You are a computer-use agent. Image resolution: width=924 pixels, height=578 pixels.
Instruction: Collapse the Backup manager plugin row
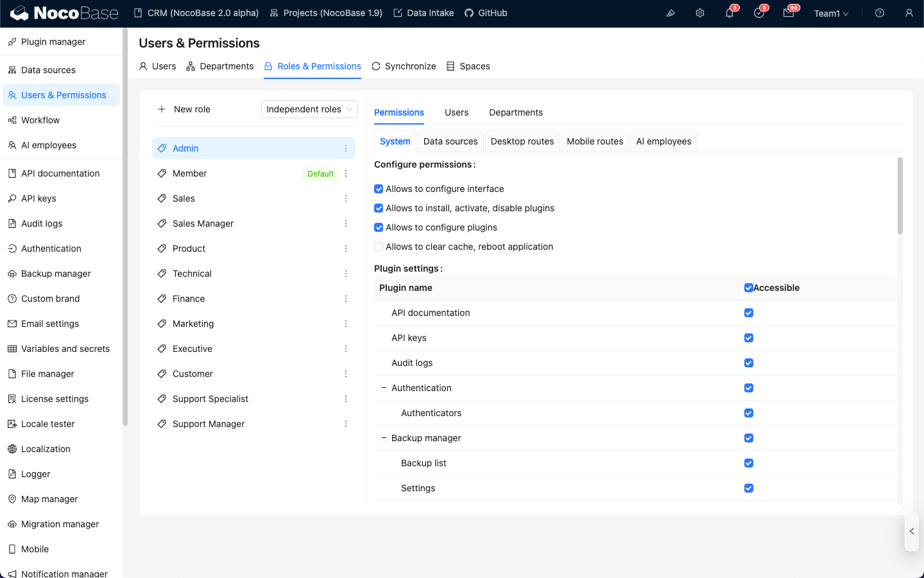point(384,438)
